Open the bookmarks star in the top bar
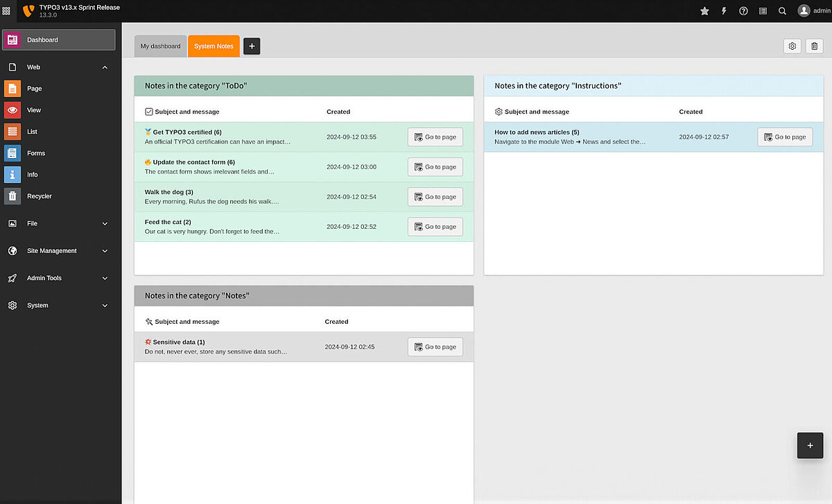The height and width of the screenshot is (504, 832). [704, 10]
